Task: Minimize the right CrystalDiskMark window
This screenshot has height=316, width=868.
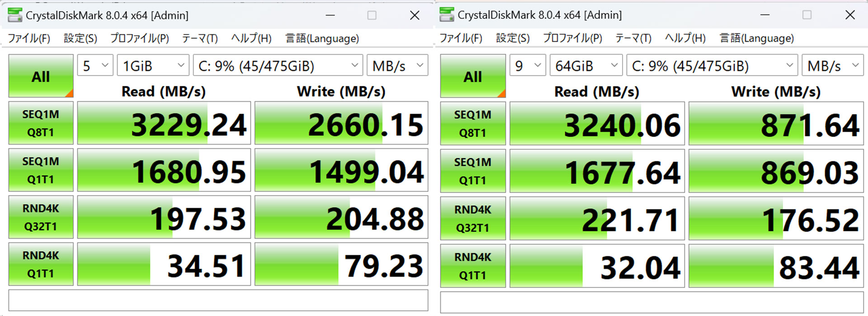Action: click(765, 14)
